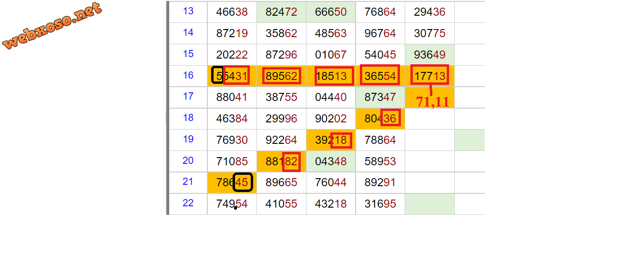
Task: Select the orange cell containing 89562
Action: [281, 76]
